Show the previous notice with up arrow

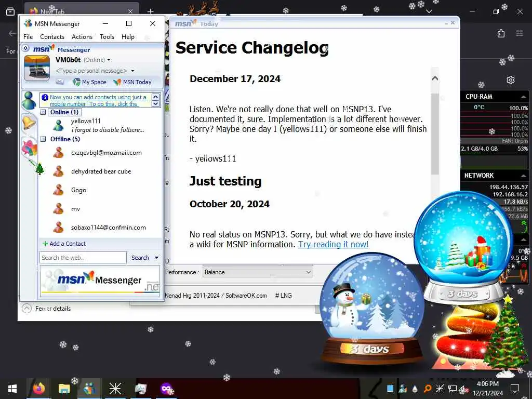tap(155, 97)
